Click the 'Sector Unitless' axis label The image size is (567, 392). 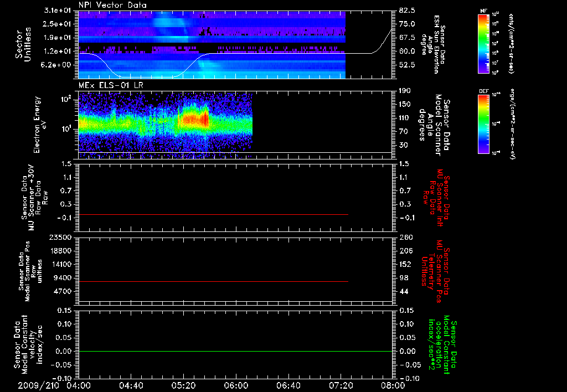(x=23, y=44)
